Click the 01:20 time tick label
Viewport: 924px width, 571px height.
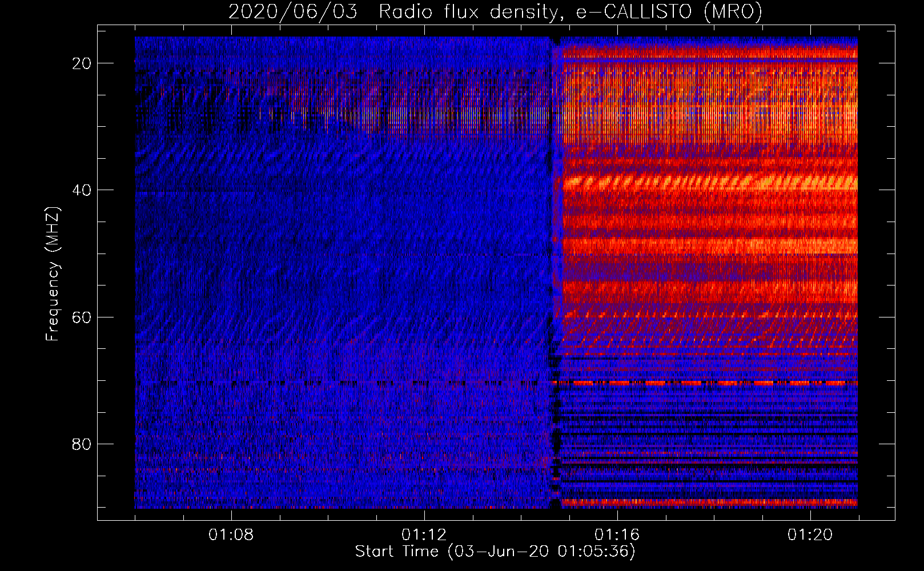pyautogui.click(x=810, y=535)
